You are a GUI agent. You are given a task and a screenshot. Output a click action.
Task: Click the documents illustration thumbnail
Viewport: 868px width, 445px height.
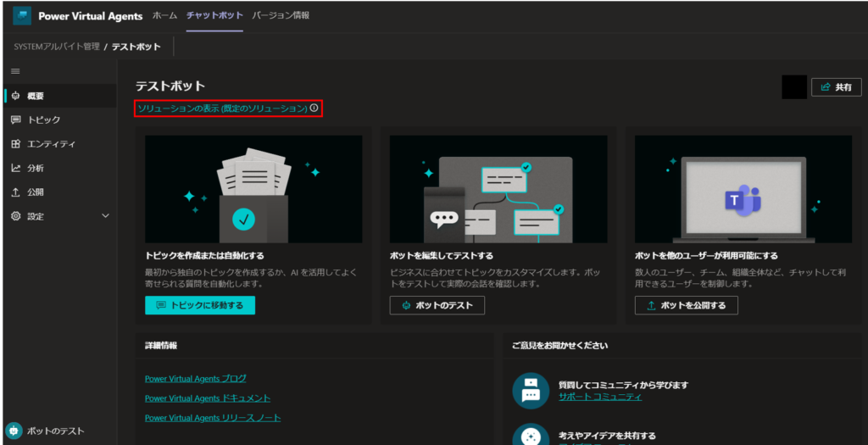253,189
